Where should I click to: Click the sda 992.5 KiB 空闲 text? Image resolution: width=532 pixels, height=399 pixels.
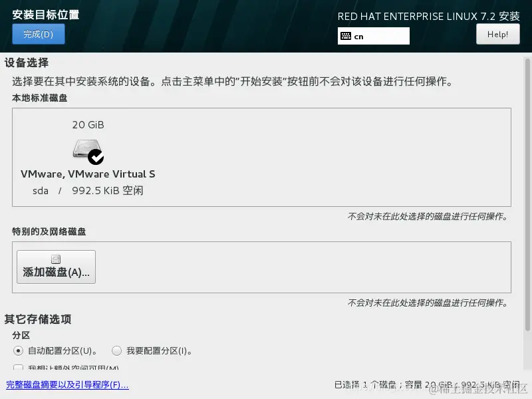click(x=88, y=191)
